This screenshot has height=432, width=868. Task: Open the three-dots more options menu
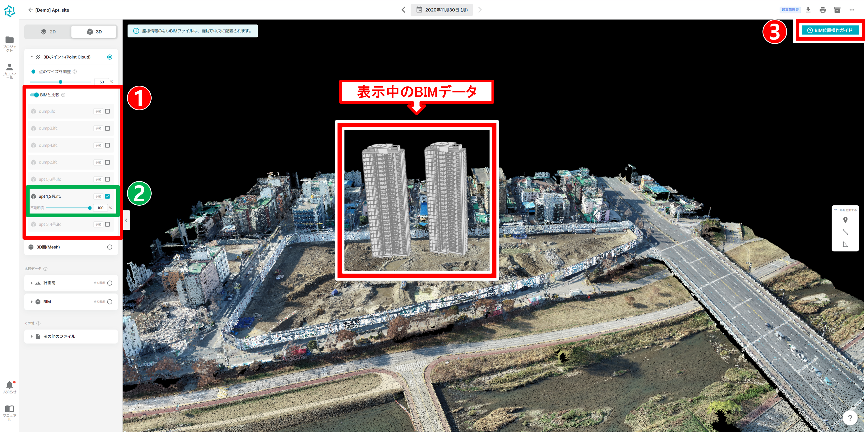(x=852, y=10)
